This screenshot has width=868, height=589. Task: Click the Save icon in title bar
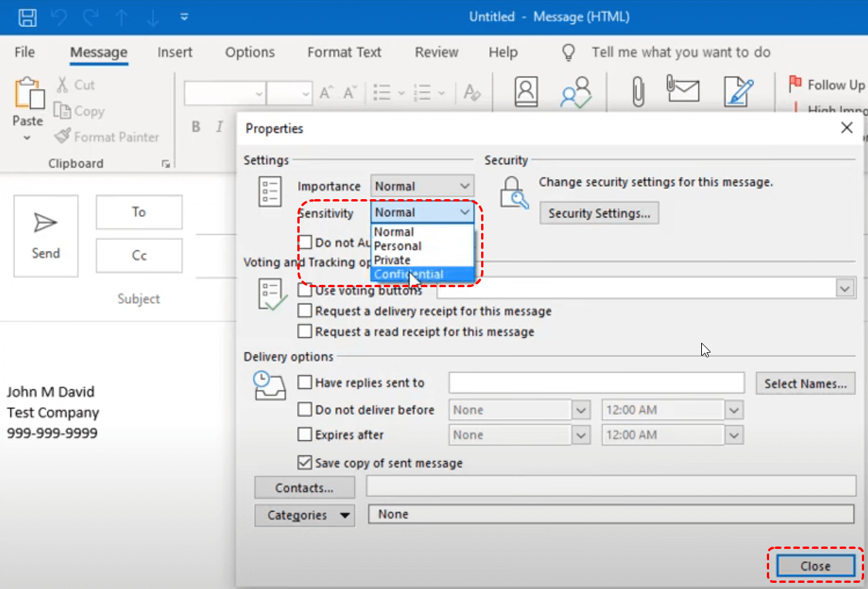(28, 17)
